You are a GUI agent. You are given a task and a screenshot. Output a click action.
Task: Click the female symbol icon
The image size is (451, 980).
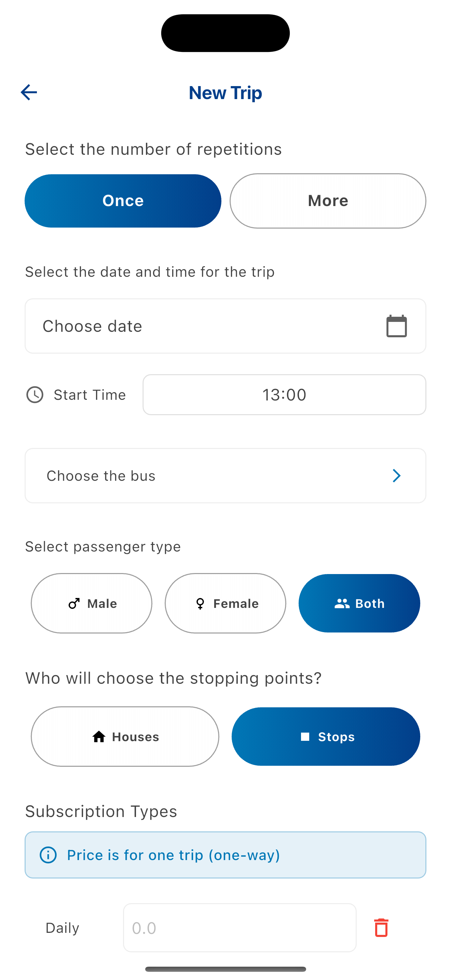[x=200, y=603]
